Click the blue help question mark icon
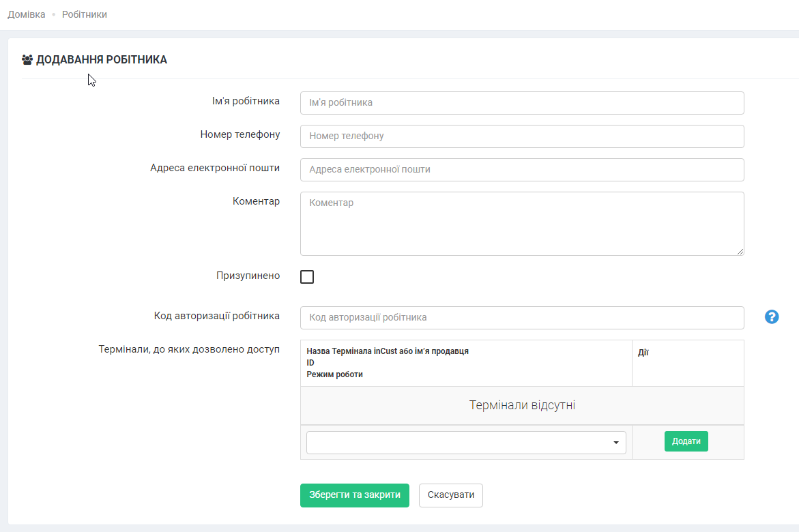 772,316
